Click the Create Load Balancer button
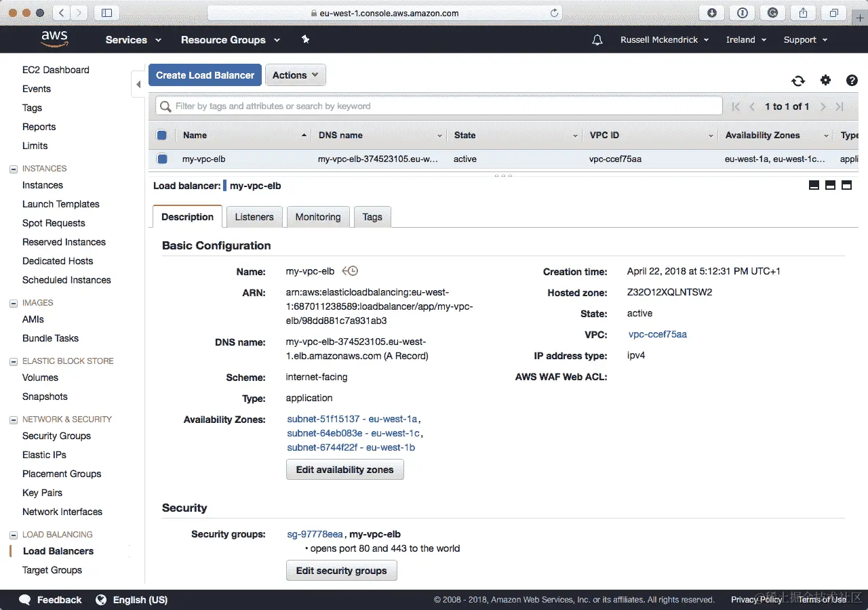Image resolution: width=868 pixels, height=610 pixels. (205, 75)
